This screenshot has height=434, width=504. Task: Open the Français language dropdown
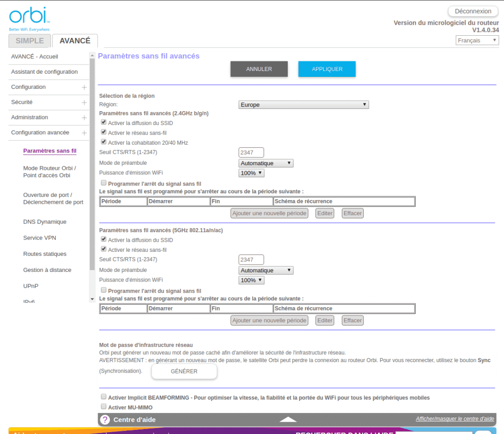tap(477, 40)
